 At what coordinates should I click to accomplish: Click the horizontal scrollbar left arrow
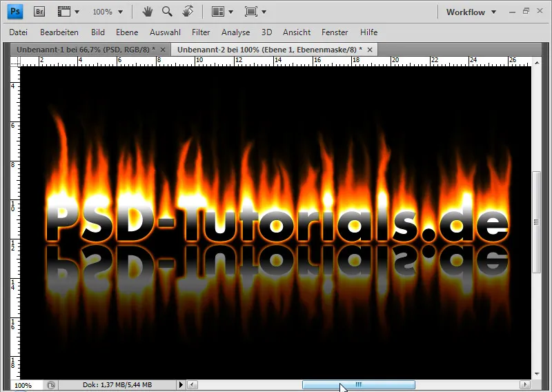(x=193, y=384)
